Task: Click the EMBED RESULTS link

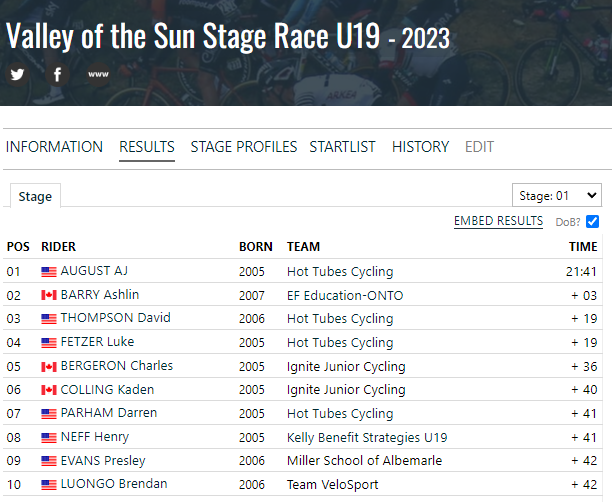Action: point(498,221)
